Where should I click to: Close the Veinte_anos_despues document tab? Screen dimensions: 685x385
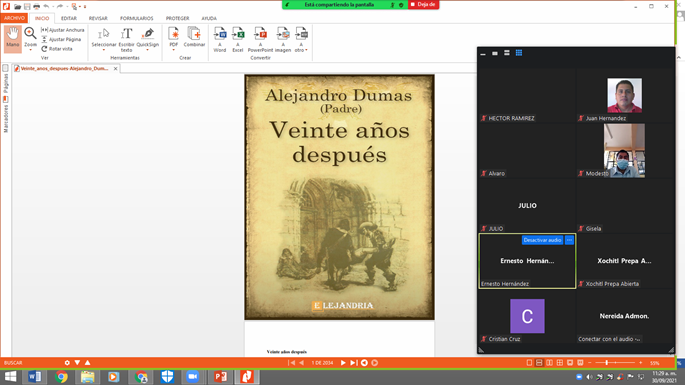point(115,69)
